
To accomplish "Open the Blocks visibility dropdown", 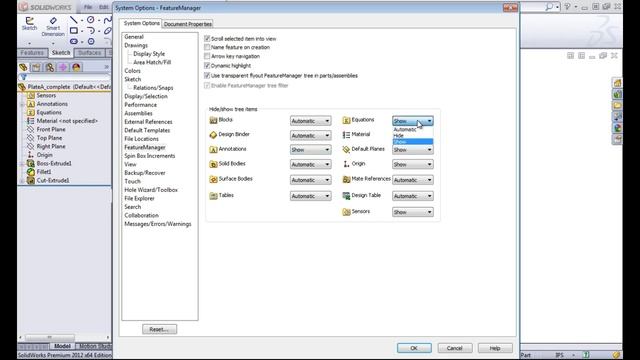I will click(x=311, y=121).
